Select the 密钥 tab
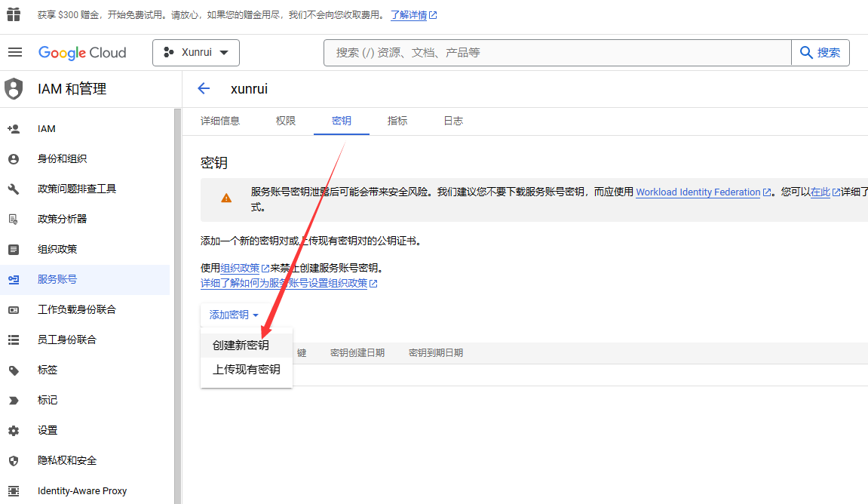The height and width of the screenshot is (504, 868). (341, 121)
